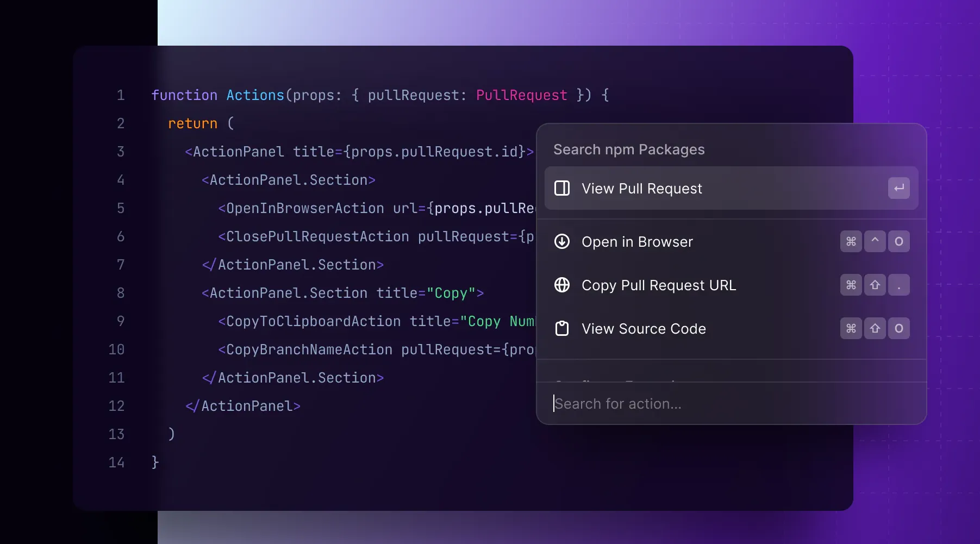The width and height of the screenshot is (980, 544).
Task: Click the globe icon beside Copy Pull Request URL
Action: click(561, 285)
